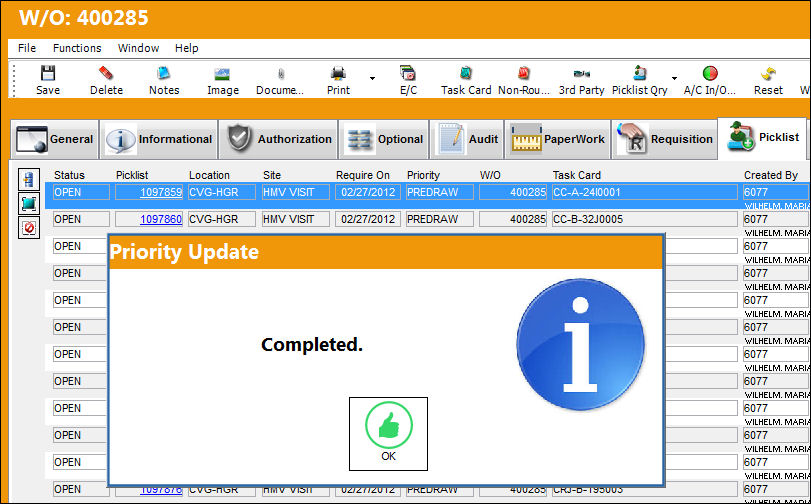Click the Status column header
The width and height of the screenshot is (811, 504).
click(69, 175)
